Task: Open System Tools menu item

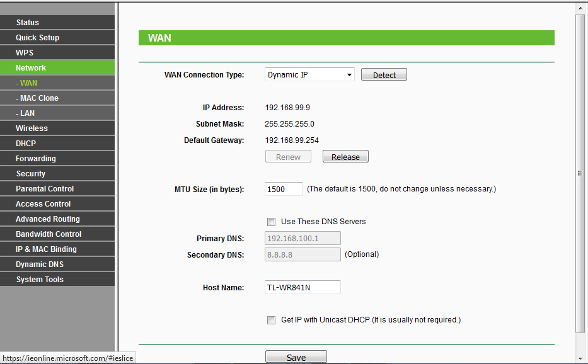Action: coord(57,279)
